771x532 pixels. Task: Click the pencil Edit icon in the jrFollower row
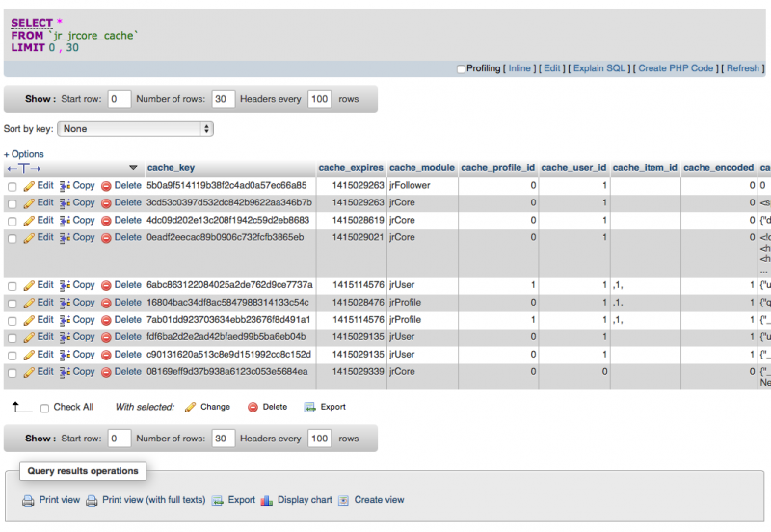(29, 185)
